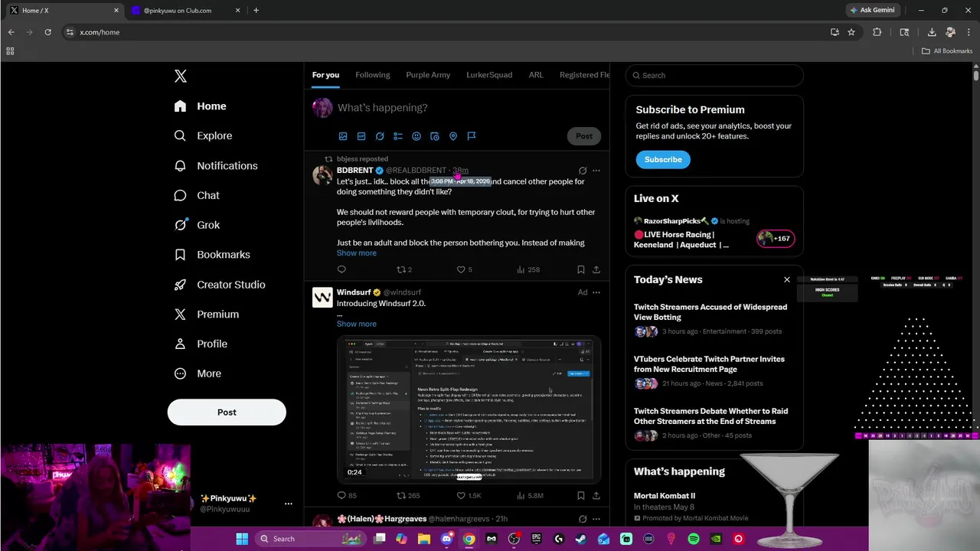Image resolution: width=980 pixels, height=551 pixels.
Task: Click the X search box
Action: pyautogui.click(x=714, y=75)
